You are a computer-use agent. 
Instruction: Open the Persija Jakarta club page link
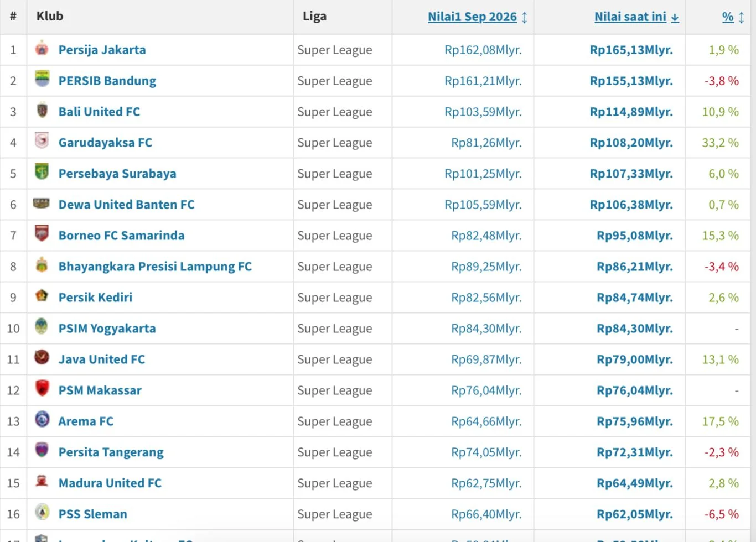click(x=102, y=50)
